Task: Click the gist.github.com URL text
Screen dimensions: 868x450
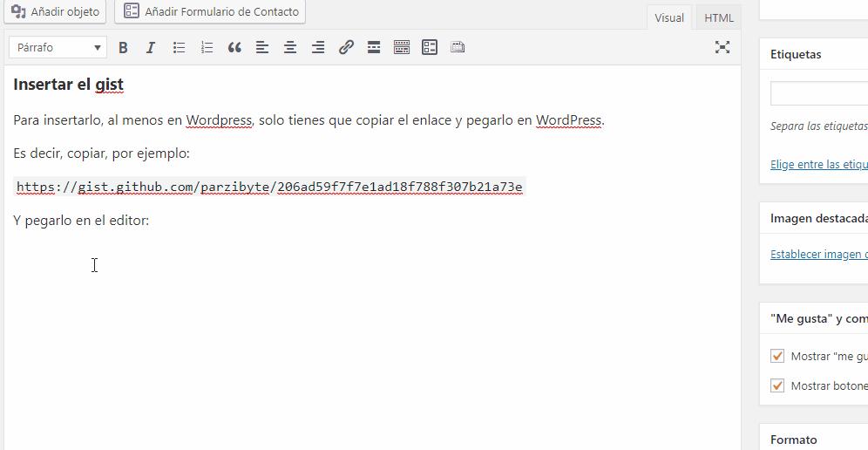Action: [x=269, y=187]
